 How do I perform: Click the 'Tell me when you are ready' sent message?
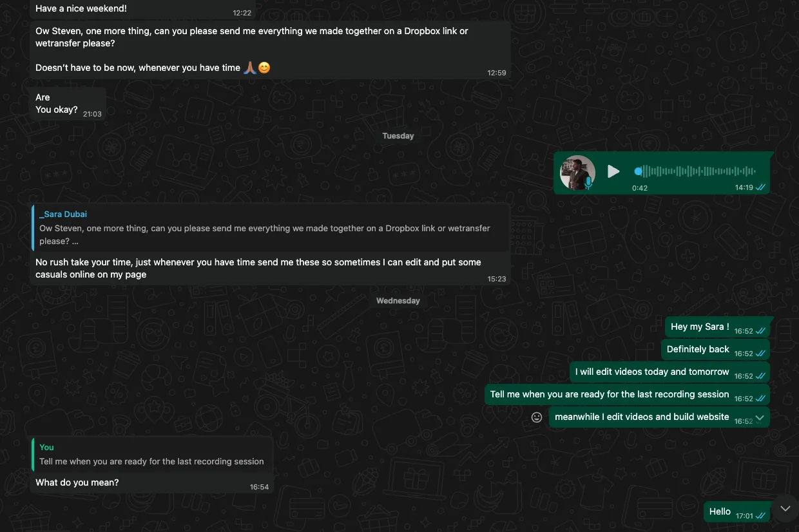627,395
